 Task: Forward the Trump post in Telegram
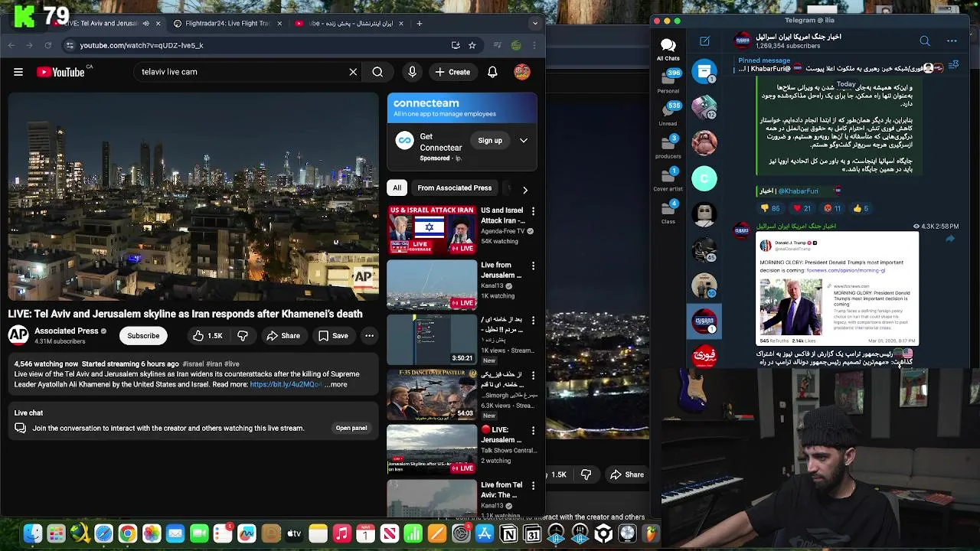(x=950, y=239)
